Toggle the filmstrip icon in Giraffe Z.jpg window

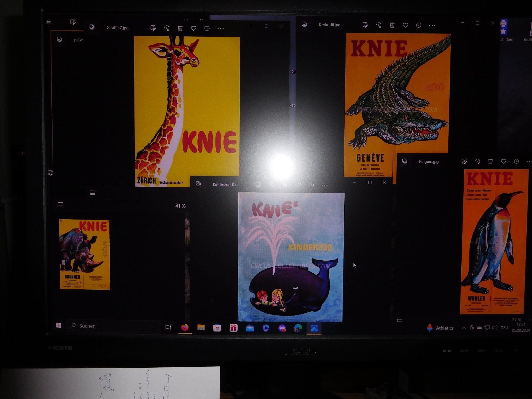93,193
